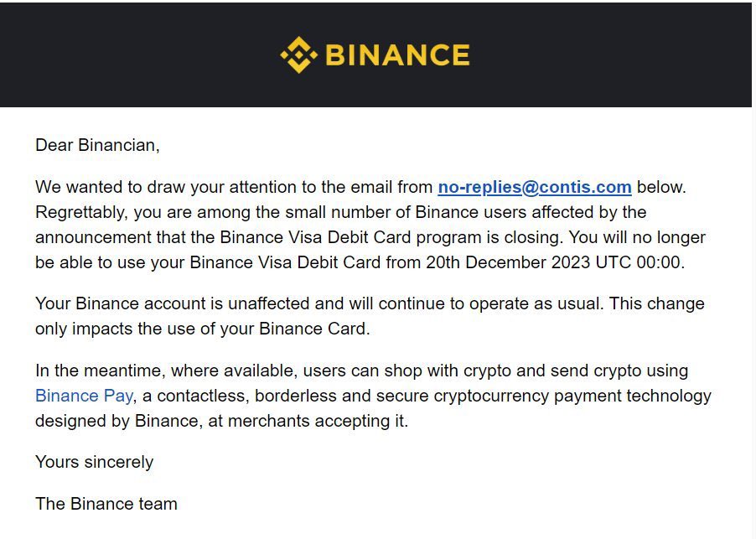Click the date "20th December 2023"

(508, 262)
